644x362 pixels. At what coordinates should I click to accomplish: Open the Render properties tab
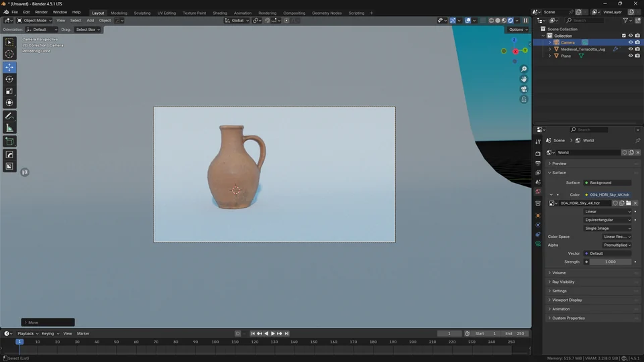538,154
